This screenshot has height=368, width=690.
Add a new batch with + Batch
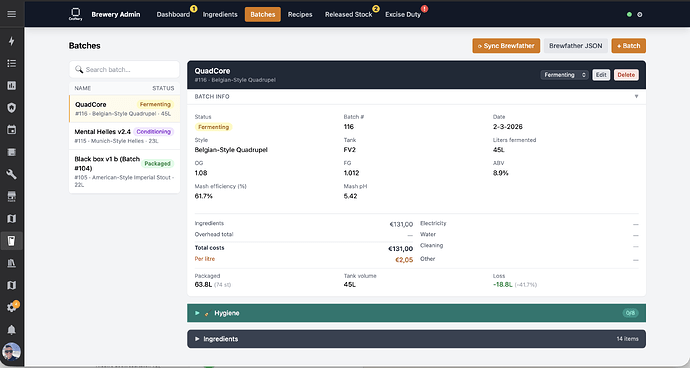pos(628,46)
